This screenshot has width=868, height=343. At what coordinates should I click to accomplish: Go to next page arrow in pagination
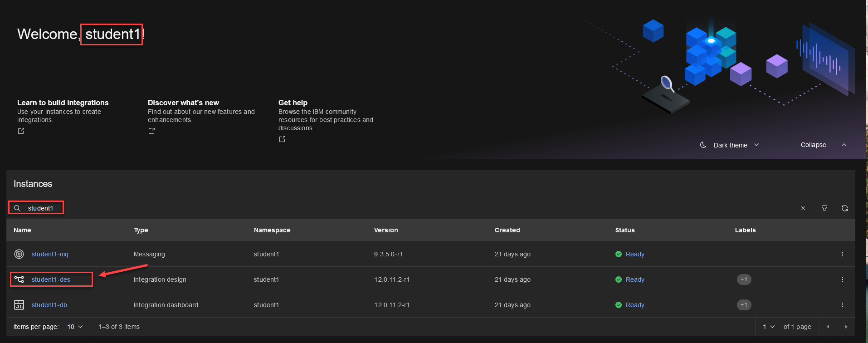click(x=846, y=327)
